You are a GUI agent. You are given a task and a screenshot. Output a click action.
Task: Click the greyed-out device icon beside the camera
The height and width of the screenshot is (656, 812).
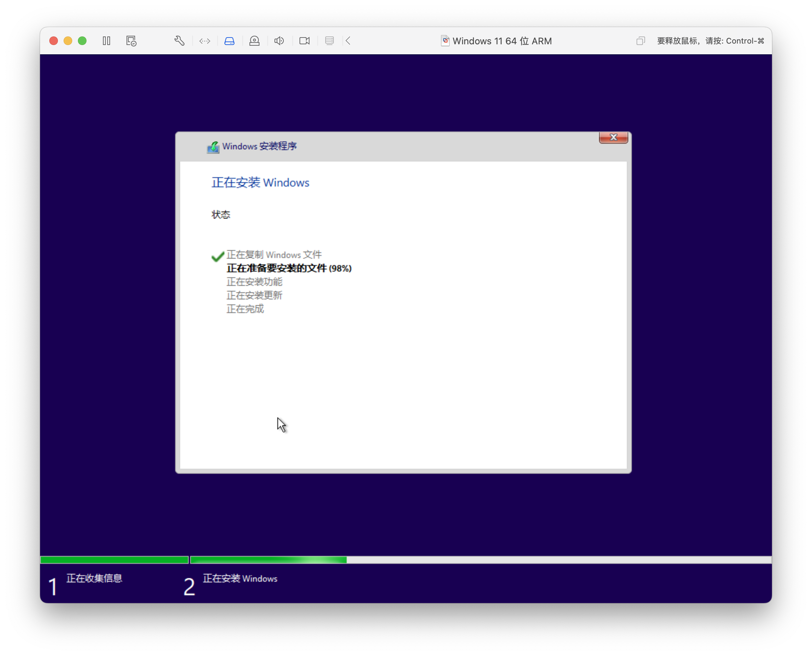pos(329,41)
